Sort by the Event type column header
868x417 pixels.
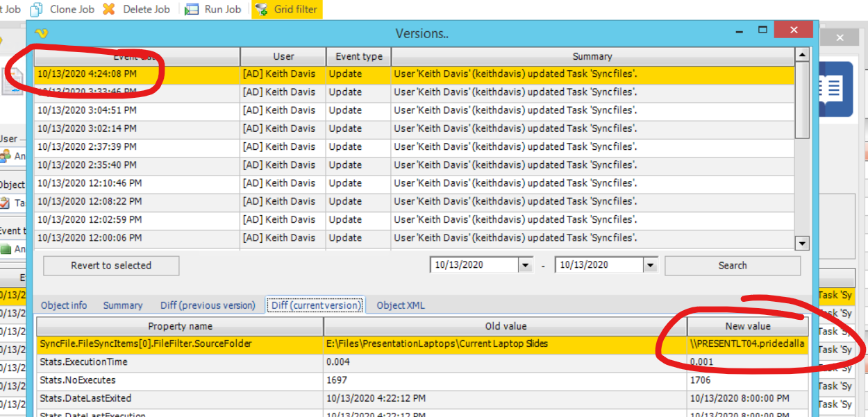[359, 56]
